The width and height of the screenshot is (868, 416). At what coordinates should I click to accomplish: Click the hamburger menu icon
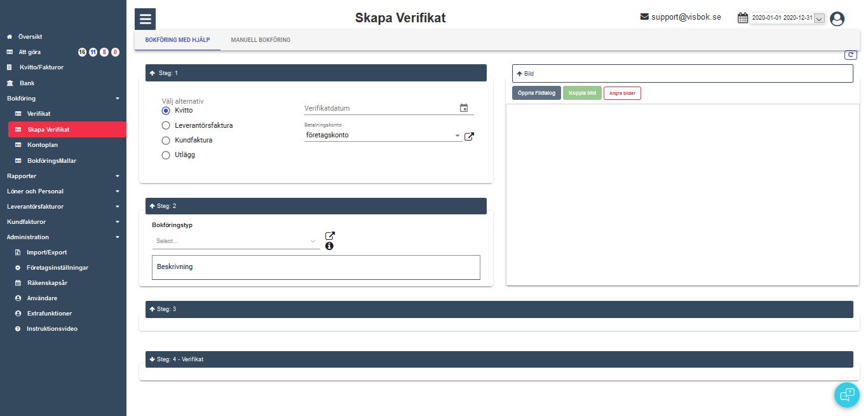(x=145, y=19)
